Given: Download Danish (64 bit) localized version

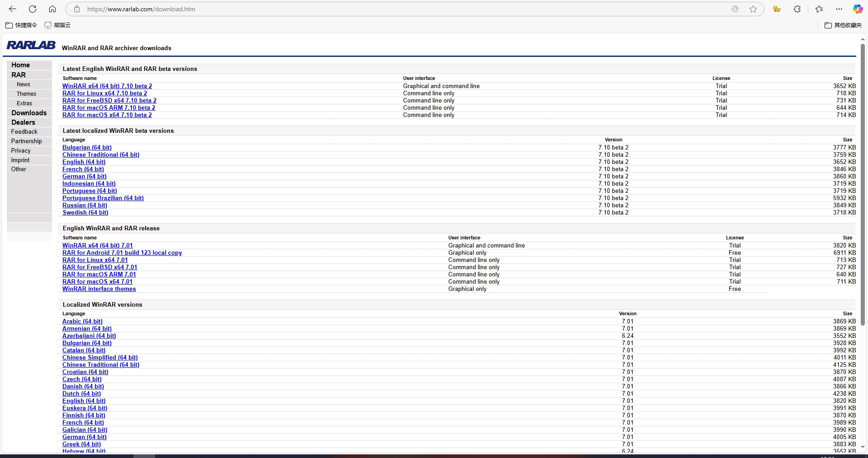Looking at the screenshot, I should [83, 387].
